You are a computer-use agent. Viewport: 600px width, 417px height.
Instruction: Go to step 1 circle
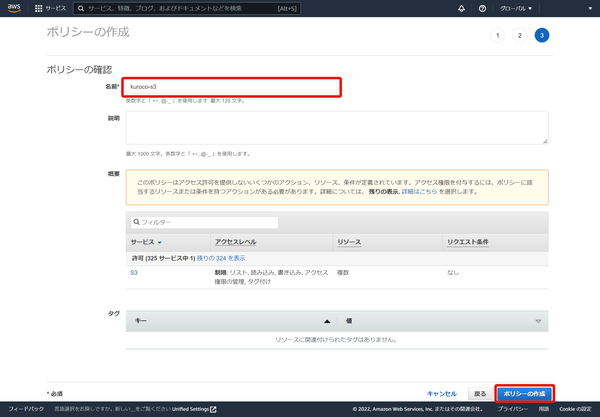point(497,35)
